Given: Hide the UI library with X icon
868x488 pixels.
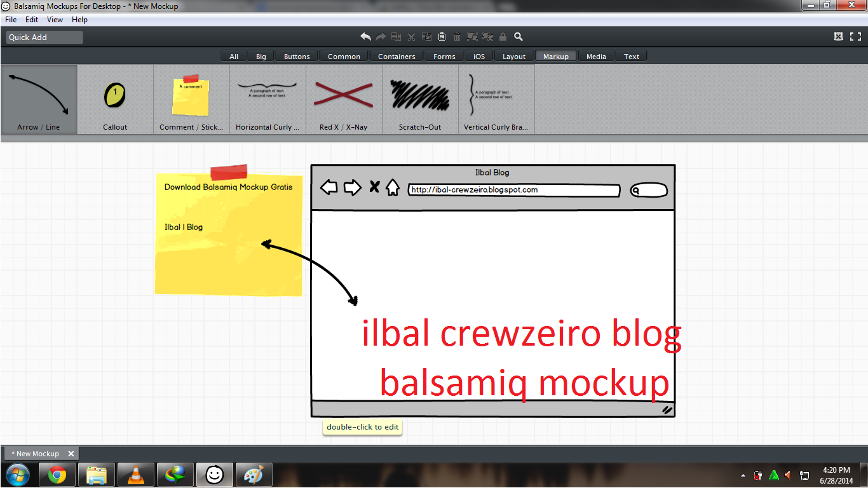Looking at the screenshot, I should (x=839, y=37).
